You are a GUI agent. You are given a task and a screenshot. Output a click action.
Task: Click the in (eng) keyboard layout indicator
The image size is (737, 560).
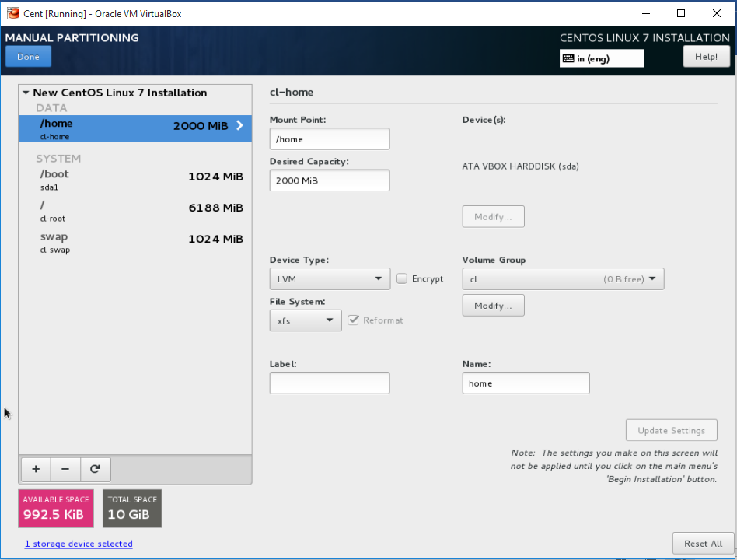[x=602, y=58]
